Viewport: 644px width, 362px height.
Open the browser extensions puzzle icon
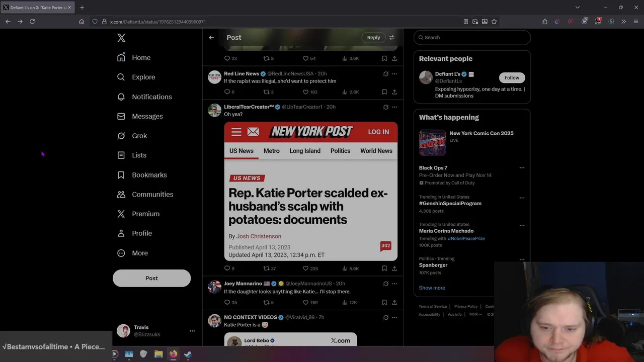(x=545, y=22)
